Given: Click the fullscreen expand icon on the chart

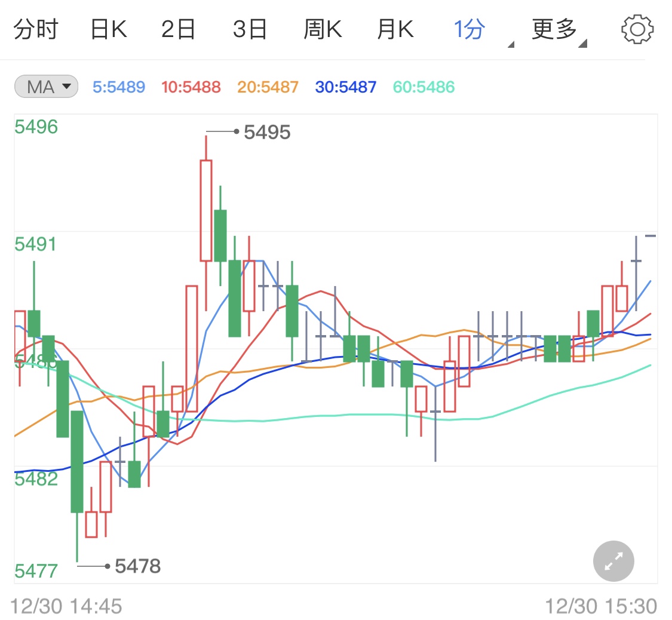Looking at the screenshot, I should pyautogui.click(x=613, y=561).
